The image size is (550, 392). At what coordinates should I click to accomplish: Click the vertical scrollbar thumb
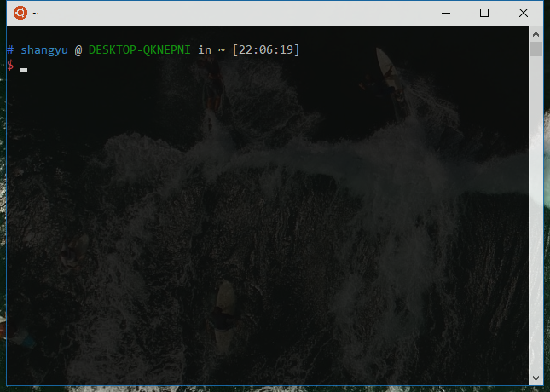point(536,49)
